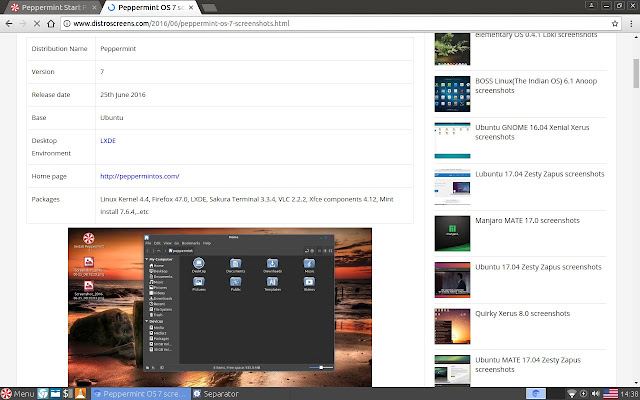The height and width of the screenshot is (400, 640).
Task: Open the Chromium three-dot menu
Action: click(631, 23)
